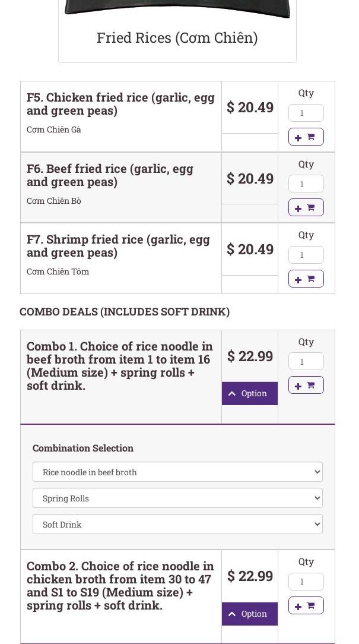Select the Fried Rices (Cơm Chiên) category heading

coord(177,37)
